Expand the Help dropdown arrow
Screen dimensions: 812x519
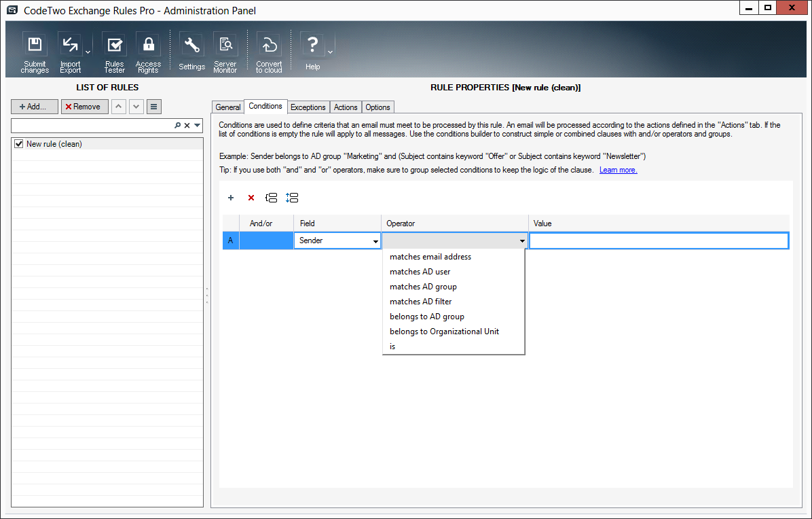click(x=331, y=52)
